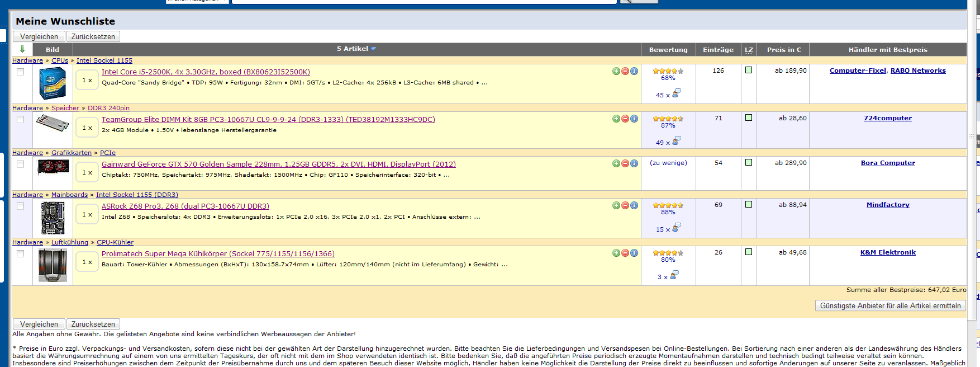
Task: Open Computer-Fixel dealer link
Action: [858, 70]
